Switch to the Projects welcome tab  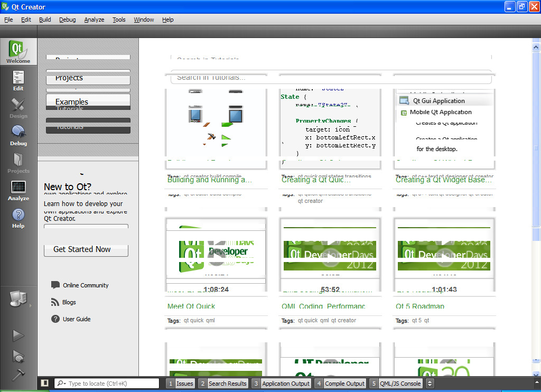pyautogui.click(x=88, y=78)
